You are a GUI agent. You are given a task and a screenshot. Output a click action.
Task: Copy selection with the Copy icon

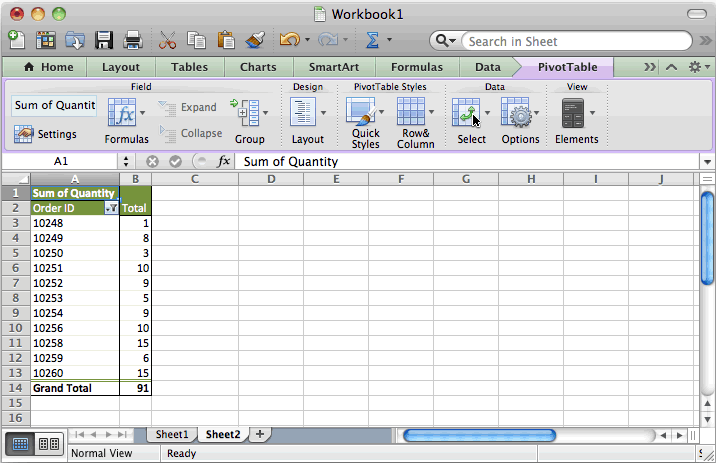pos(196,40)
